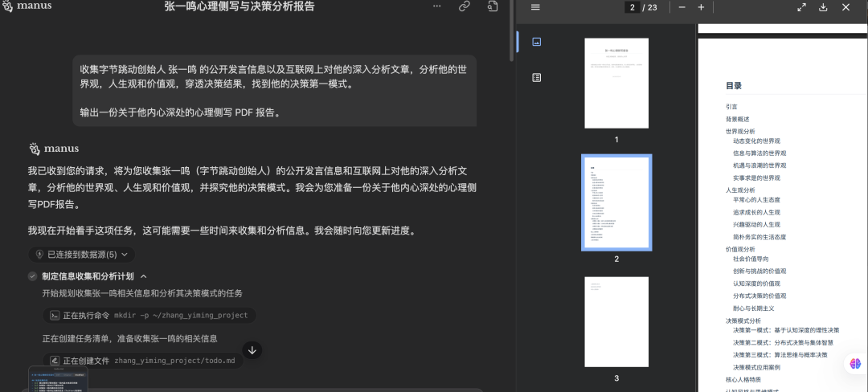Click the checkmark next to 制定信息收集和分析计划
Viewport: 868px width, 392px height.
coord(33,276)
